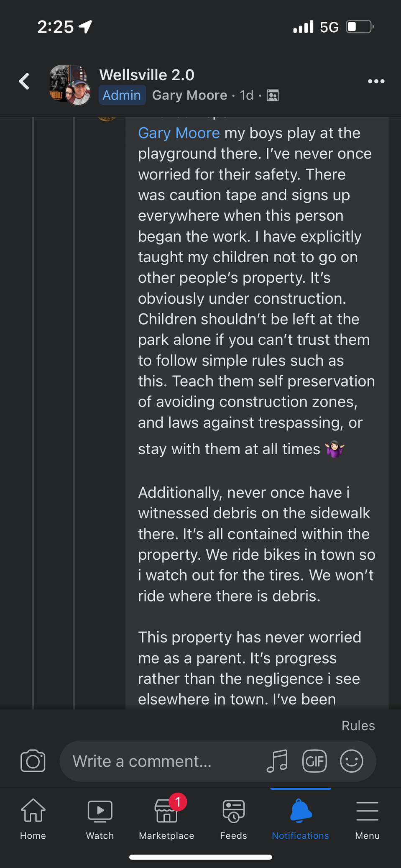Screen dimensions: 401x868
Task: Open the Gary Moore mention in the comment
Action: pos(179,133)
